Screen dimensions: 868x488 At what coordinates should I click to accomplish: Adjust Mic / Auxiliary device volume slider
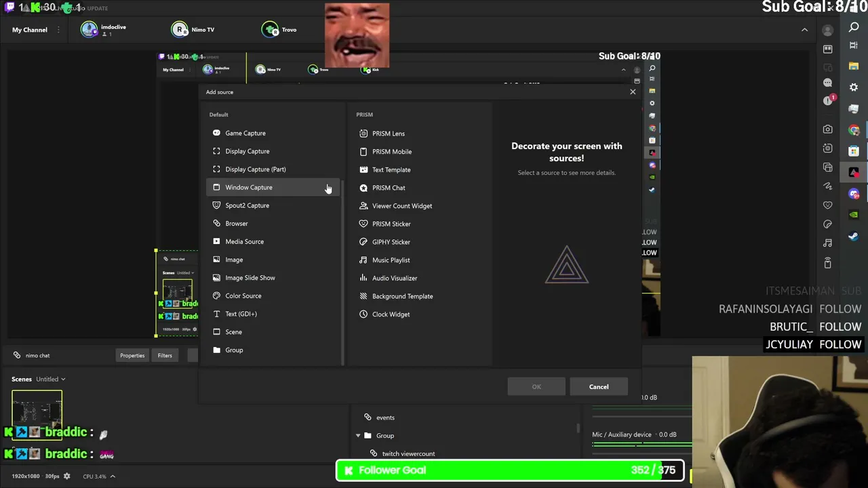click(x=642, y=445)
